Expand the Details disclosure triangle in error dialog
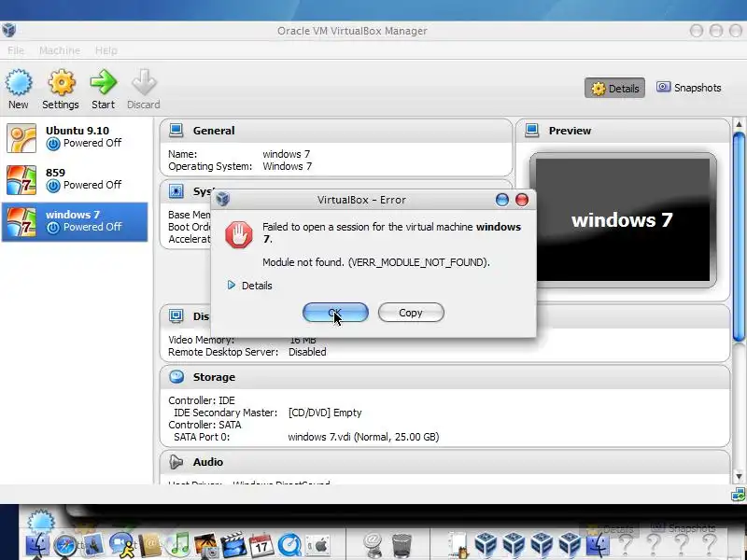 click(231, 286)
